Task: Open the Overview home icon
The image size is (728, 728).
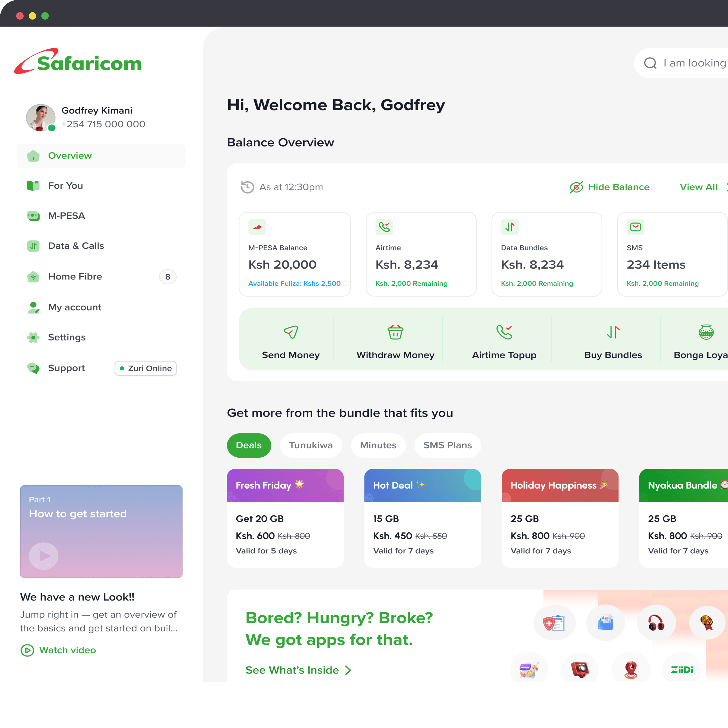Action: pos(33,156)
